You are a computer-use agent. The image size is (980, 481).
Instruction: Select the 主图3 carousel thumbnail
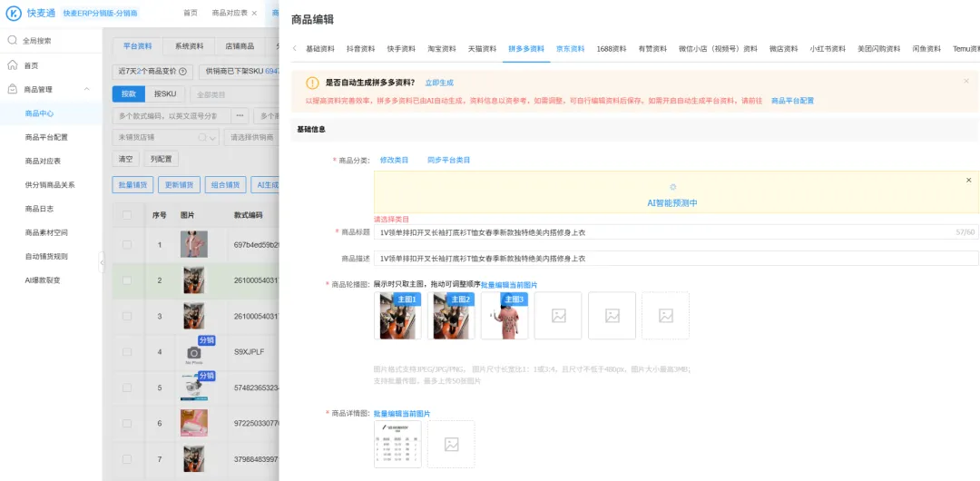pos(505,316)
